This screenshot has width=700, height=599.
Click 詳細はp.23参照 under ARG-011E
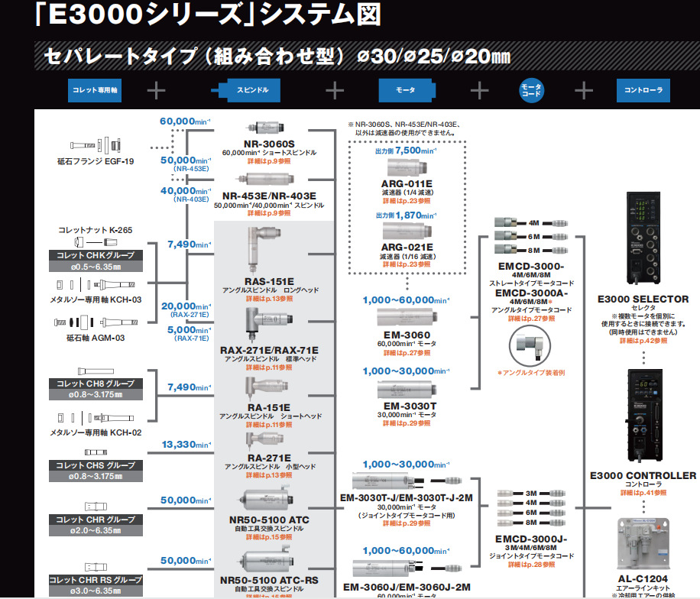[x=407, y=201]
